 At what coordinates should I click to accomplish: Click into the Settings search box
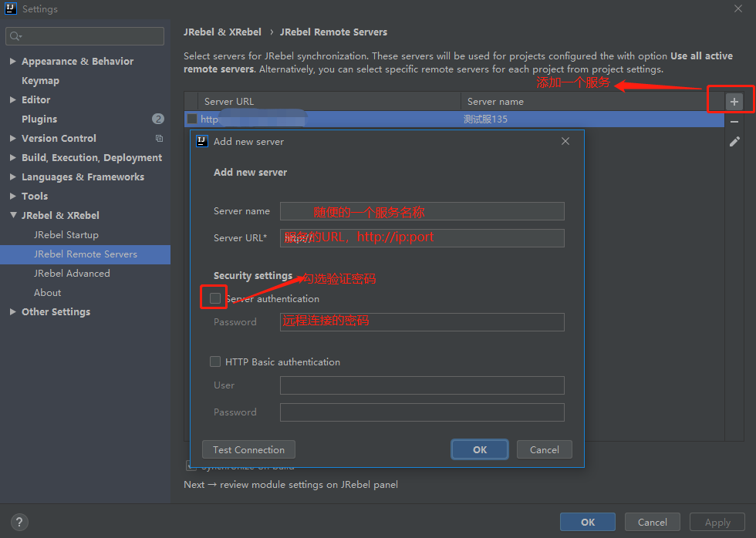[x=85, y=36]
